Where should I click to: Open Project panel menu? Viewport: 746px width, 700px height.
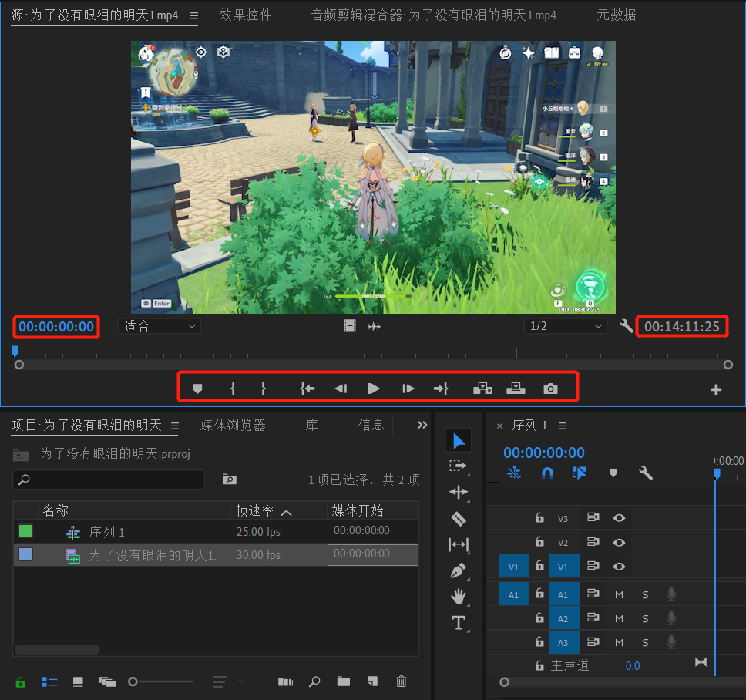175,426
